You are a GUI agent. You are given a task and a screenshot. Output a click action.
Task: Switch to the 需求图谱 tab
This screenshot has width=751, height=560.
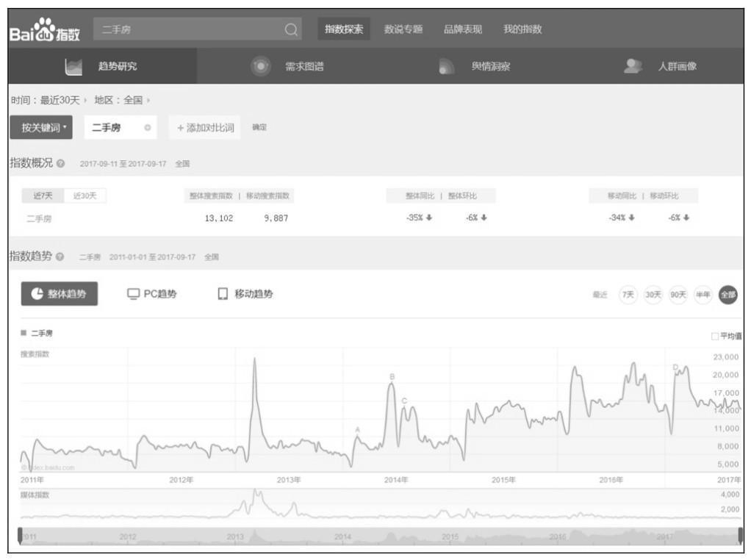[288, 66]
